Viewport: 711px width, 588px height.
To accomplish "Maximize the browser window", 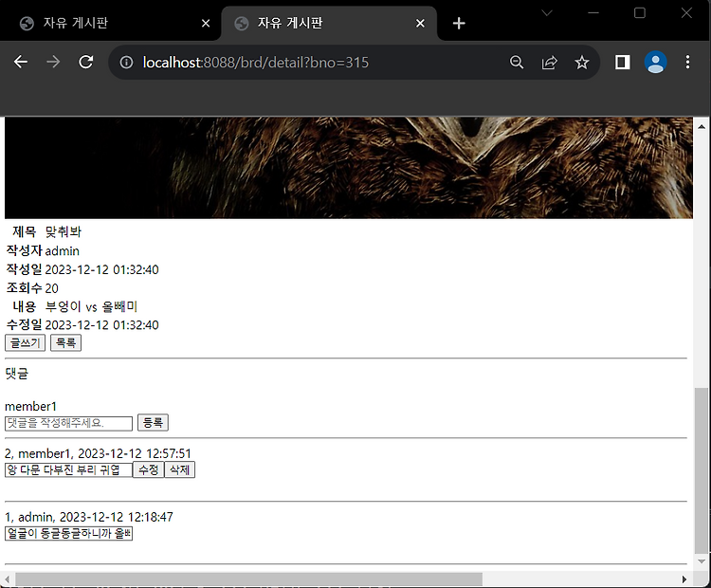I will point(639,12).
